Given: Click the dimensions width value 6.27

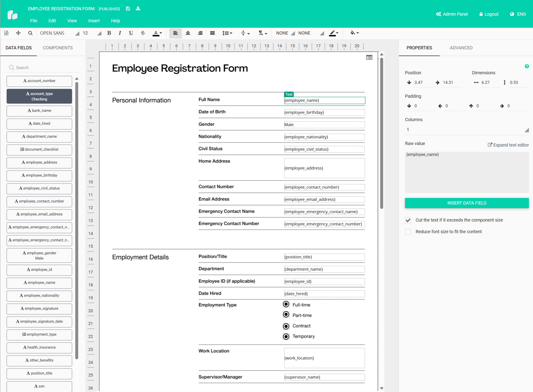Looking at the screenshot, I should pyautogui.click(x=486, y=83).
